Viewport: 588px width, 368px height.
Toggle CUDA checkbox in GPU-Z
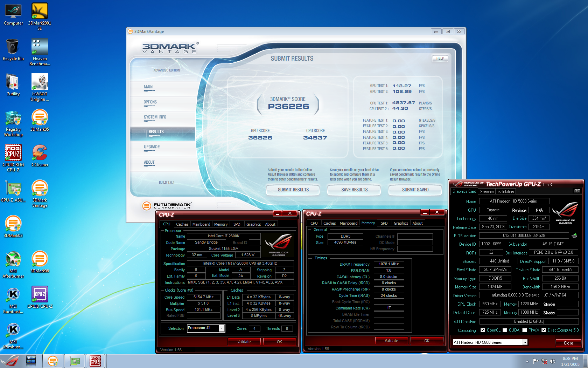(x=505, y=330)
